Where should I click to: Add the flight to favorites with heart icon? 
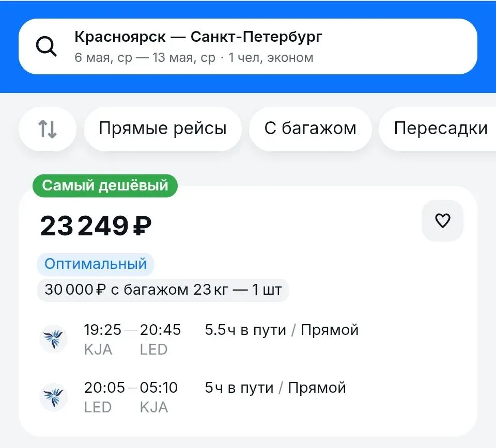pos(442,221)
